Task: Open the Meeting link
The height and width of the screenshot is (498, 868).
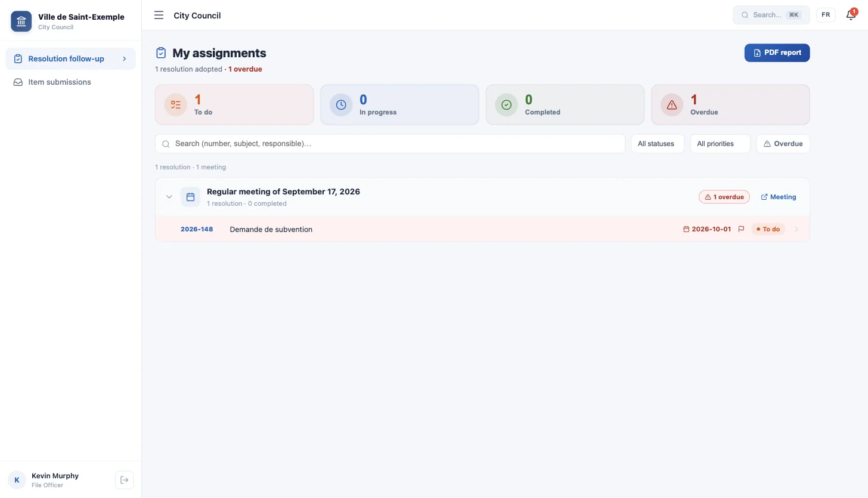Action: 779,197
